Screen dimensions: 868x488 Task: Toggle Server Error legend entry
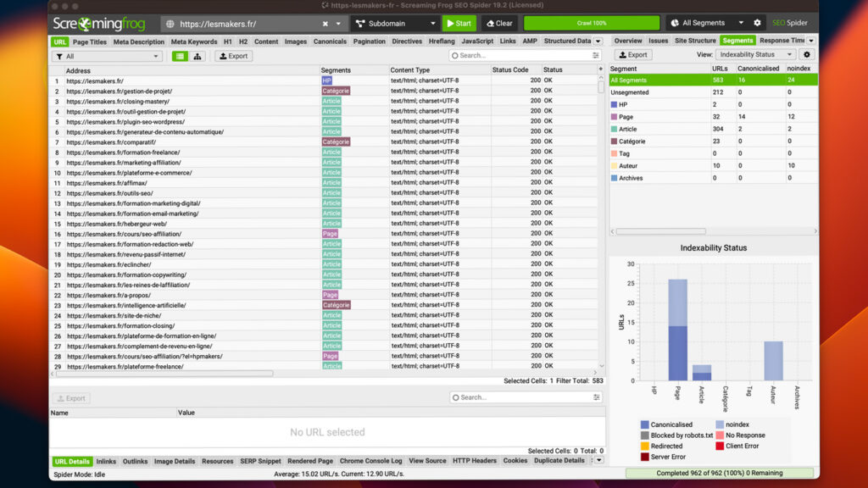(x=663, y=457)
